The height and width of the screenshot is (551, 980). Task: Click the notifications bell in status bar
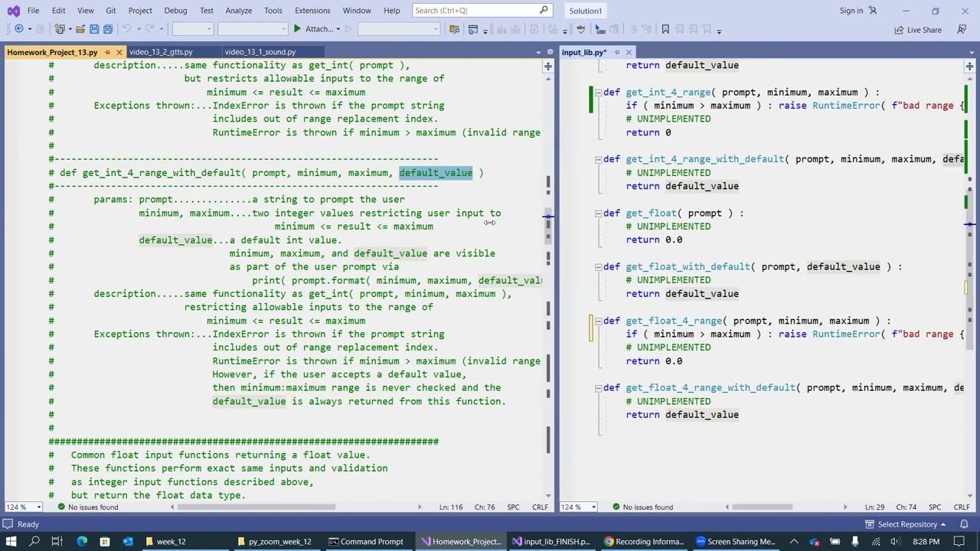pyautogui.click(x=963, y=524)
